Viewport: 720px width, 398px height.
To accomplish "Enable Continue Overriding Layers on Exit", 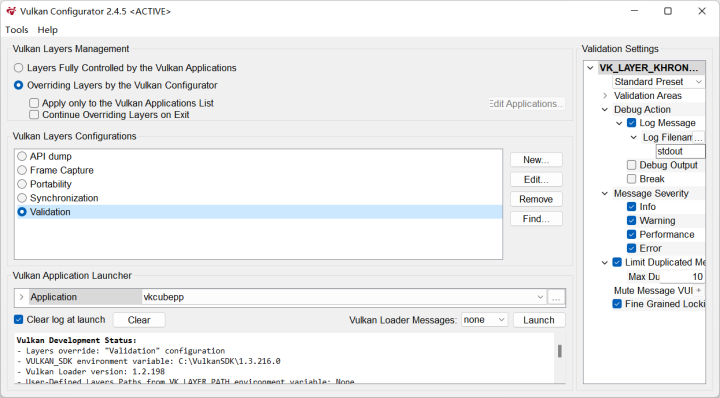I will [x=34, y=114].
